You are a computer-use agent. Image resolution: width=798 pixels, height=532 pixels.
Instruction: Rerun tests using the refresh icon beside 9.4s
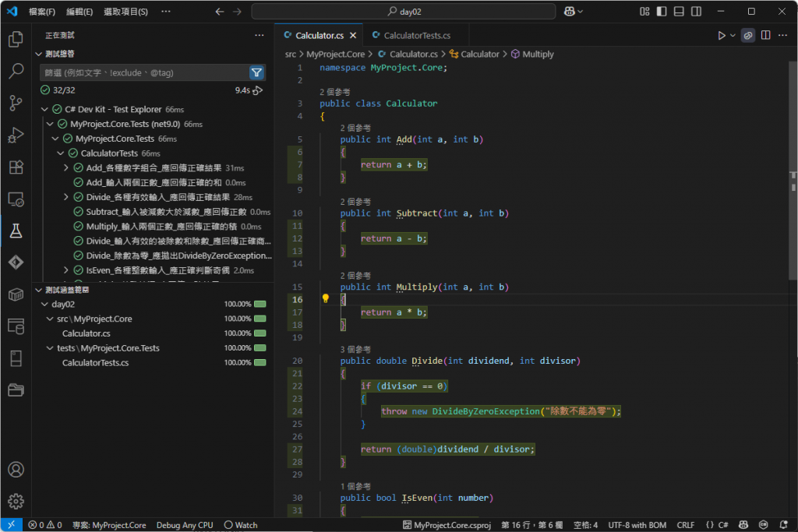tap(258, 90)
